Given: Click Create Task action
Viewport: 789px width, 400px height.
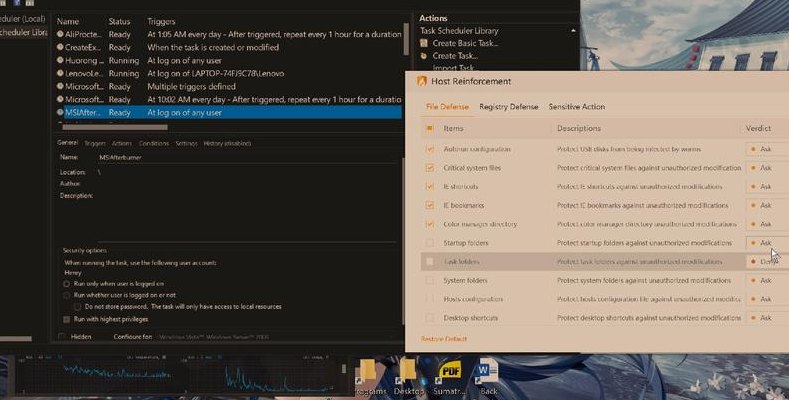Looking at the screenshot, I should pos(455,56).
